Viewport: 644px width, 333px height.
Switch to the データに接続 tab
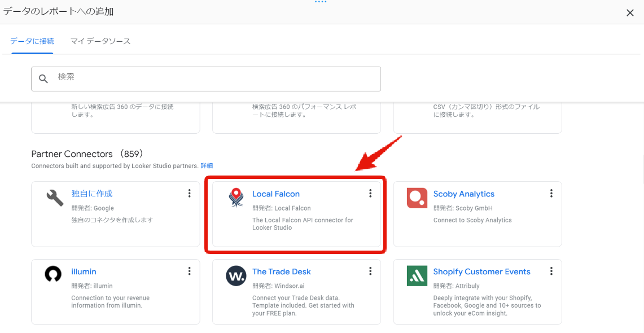[x=32, y=41]
